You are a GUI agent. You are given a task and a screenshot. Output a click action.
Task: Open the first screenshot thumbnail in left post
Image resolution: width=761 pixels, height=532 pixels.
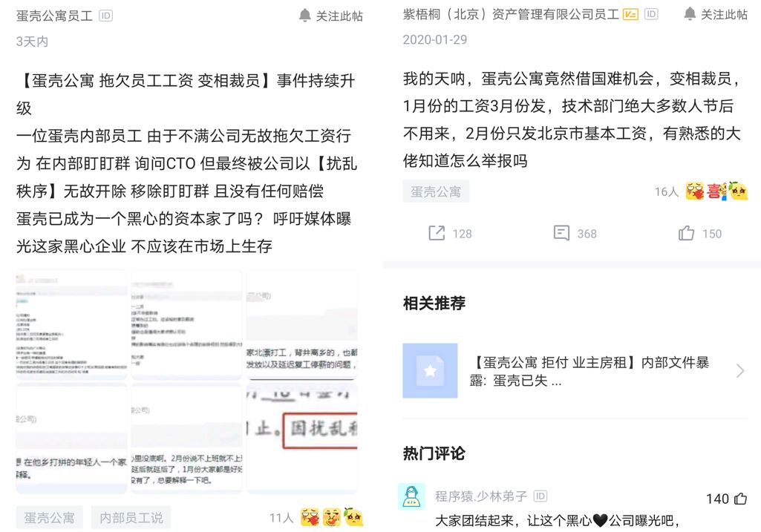coord(71,324)
